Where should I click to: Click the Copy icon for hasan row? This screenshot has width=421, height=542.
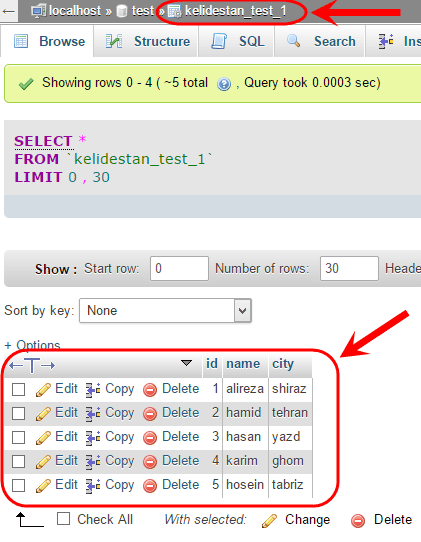(93, 438)
